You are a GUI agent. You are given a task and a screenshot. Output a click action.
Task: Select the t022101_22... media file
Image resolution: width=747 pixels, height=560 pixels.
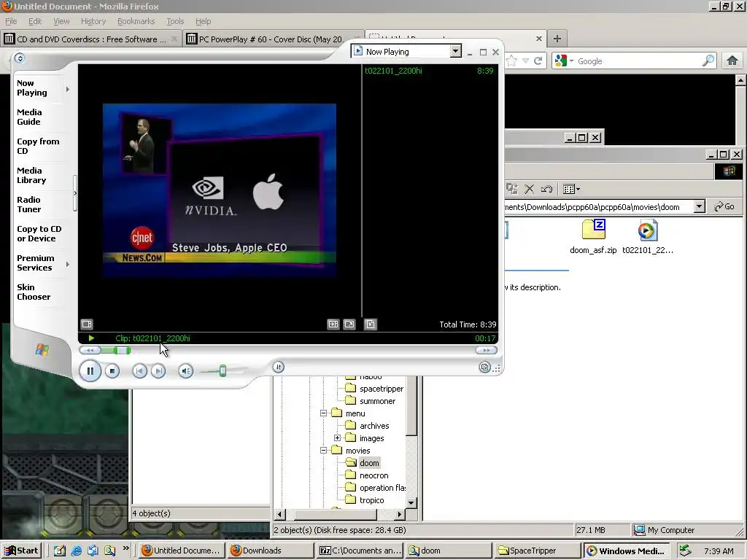pyautogui.click(x=648, y=237)
